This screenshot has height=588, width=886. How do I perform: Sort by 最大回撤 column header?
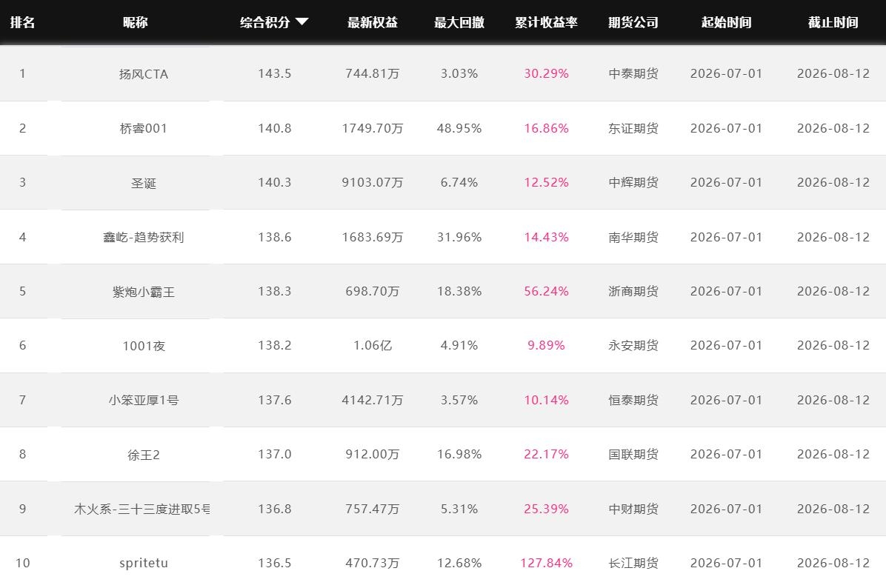click(x=459, y=22)
